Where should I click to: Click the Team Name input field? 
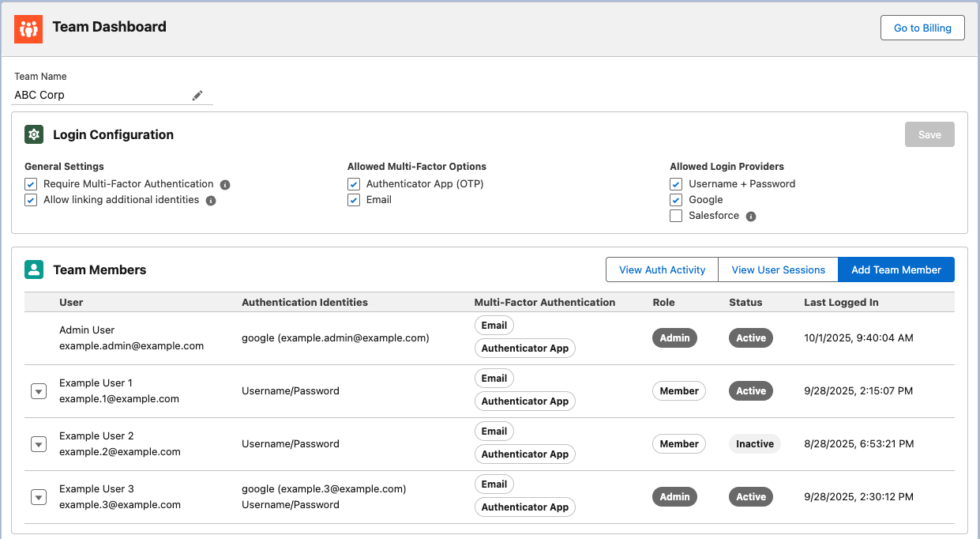click(x=114, y=95)
